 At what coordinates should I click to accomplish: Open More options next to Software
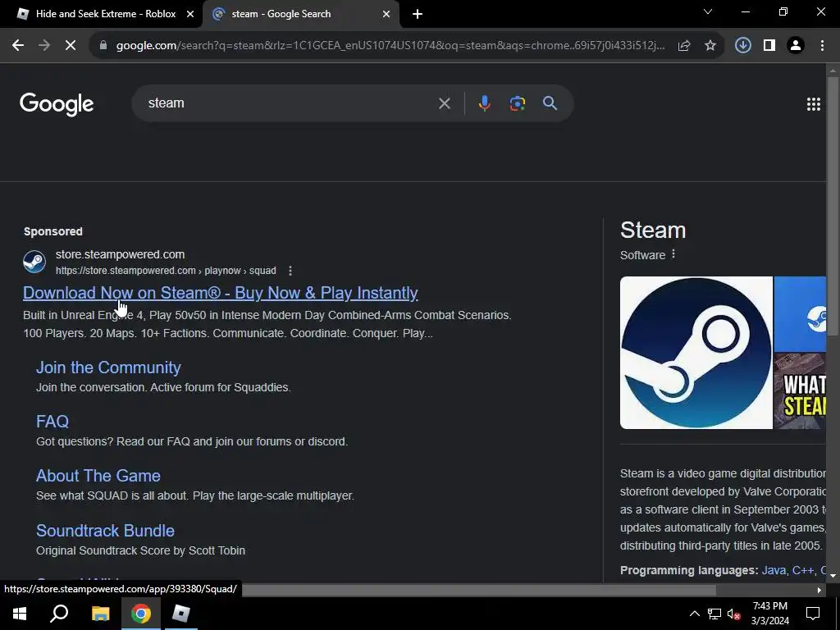(673, 254)
